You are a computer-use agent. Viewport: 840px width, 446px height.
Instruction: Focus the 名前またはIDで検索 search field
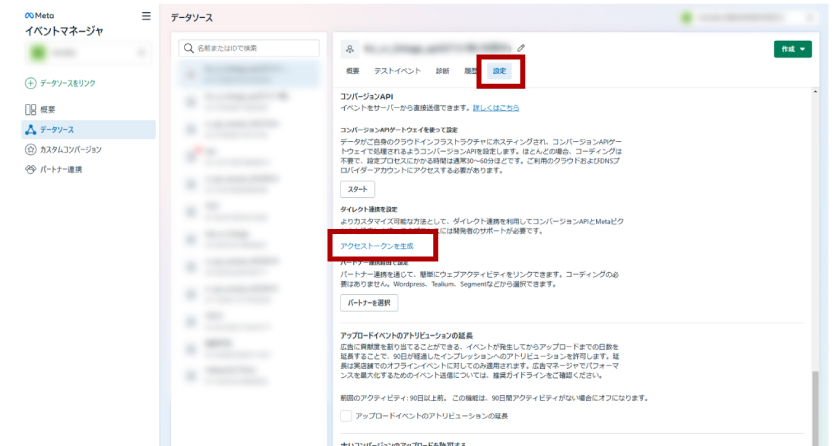click(249, 48)
